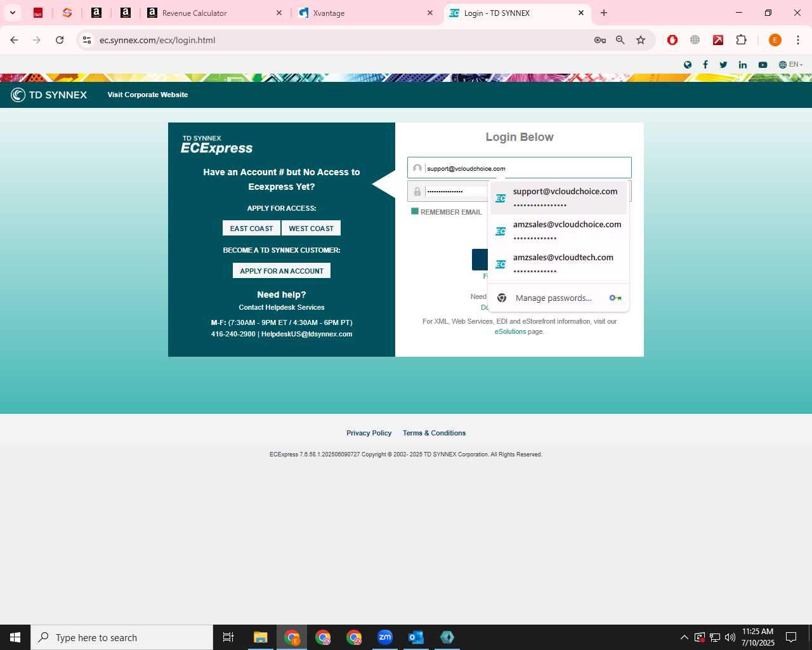Click the Type here to search box
The width and height of the screenshot is (812, 650).
tap(122, 637)
